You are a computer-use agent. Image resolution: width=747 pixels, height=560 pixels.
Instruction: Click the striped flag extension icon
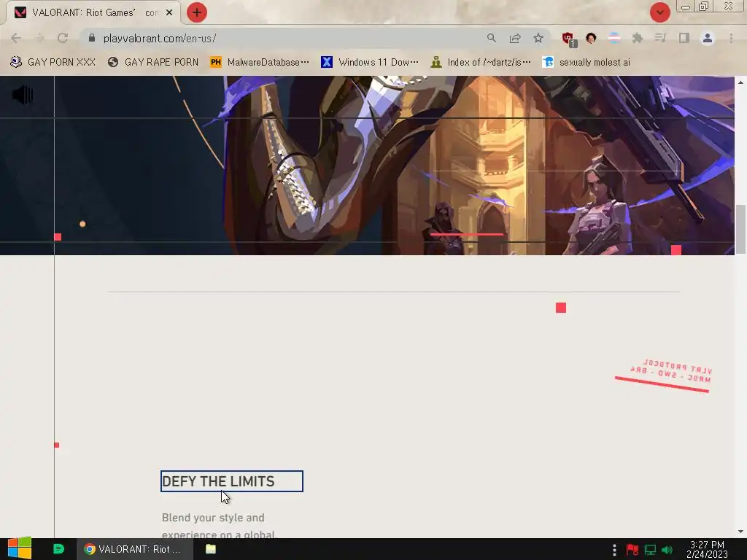coord(614,38)
